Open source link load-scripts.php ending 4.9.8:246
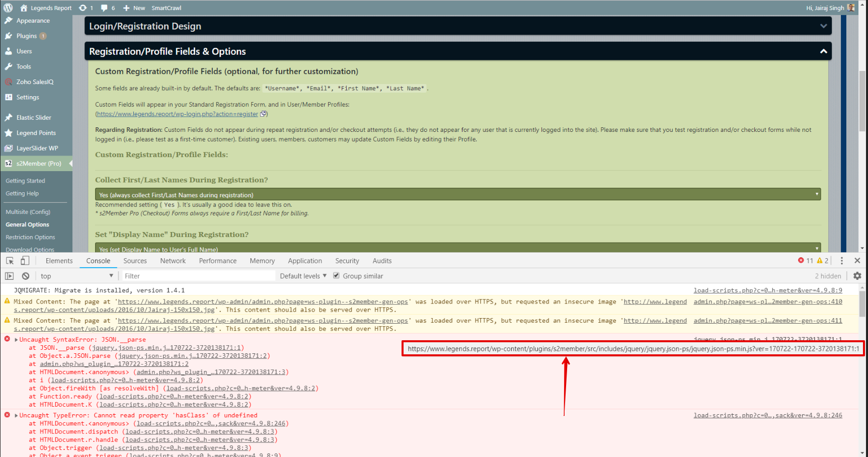 pos(768,415)
